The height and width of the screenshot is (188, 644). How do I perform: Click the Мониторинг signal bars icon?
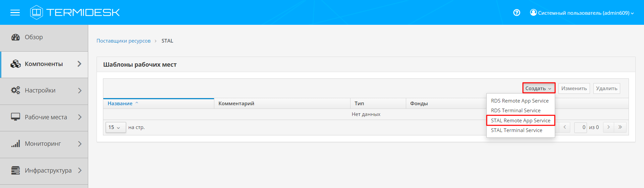pyautogui.click(x=15, y=144)
